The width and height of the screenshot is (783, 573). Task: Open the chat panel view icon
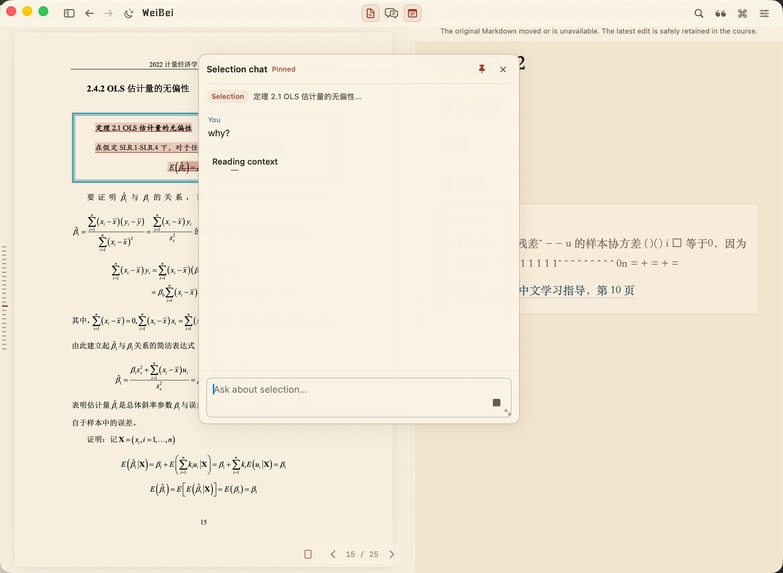(x=392, y=13)
